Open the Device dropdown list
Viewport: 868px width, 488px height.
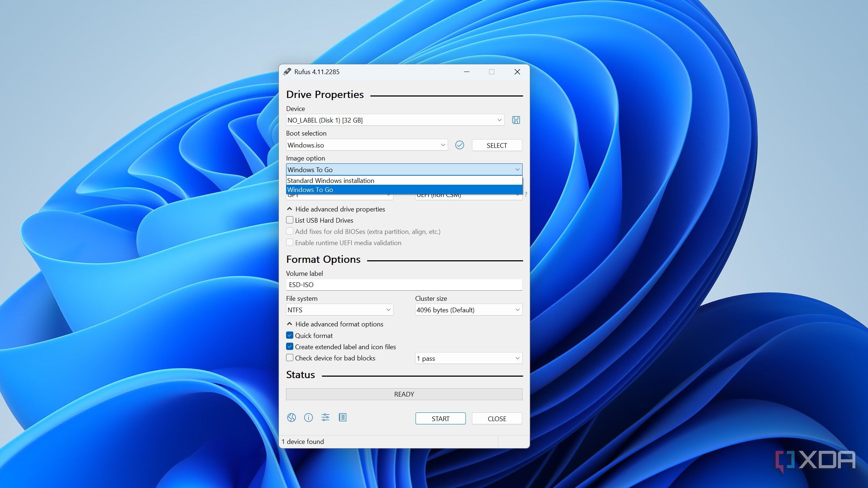click(x=395, y=120)
